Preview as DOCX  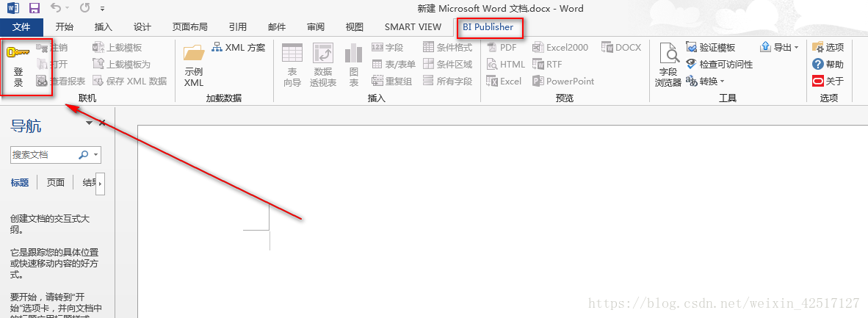621,48
